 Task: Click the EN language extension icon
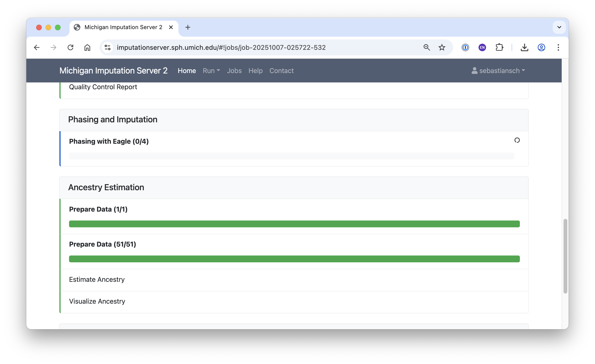coord(482,47)
